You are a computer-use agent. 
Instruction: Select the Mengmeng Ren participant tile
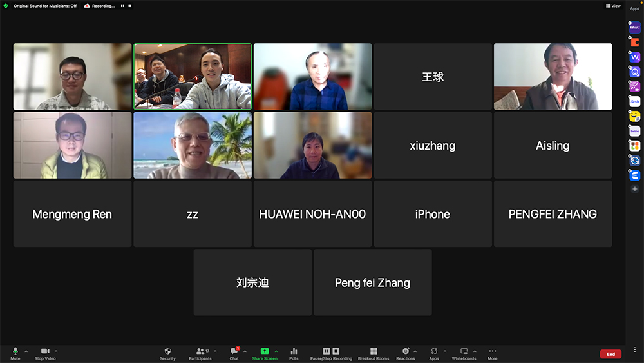(72, 214)
